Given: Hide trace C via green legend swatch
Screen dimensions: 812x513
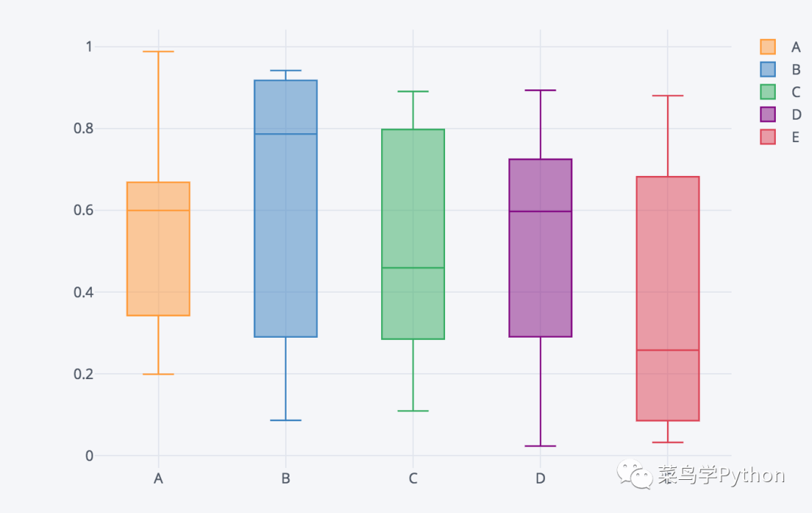Looking at the screenshot, I should point(768,92).
